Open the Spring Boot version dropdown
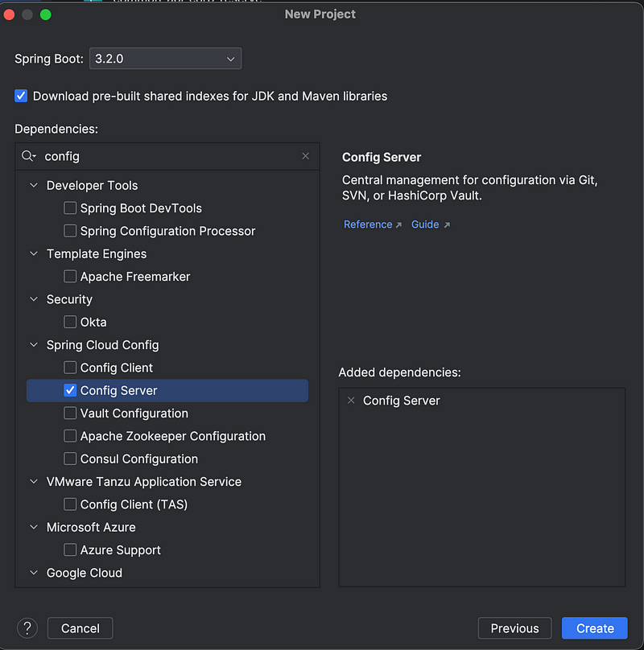This screenshot has width=644, height=650. [165, 59]
